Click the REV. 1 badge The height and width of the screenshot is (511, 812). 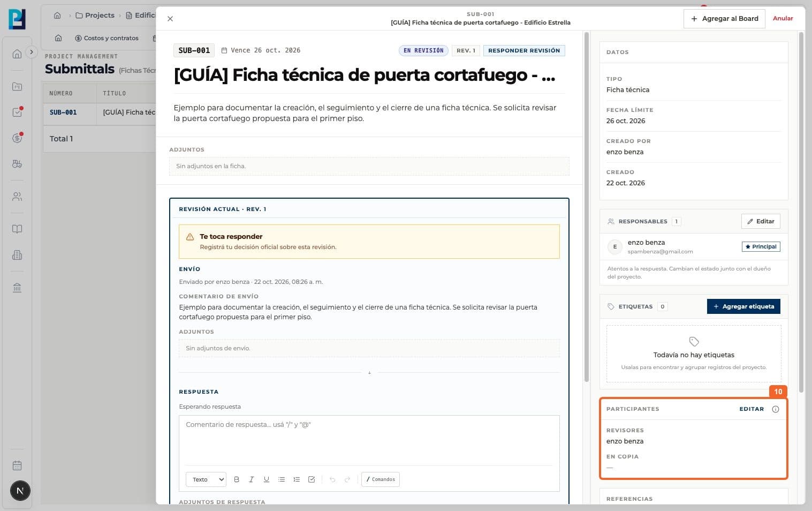pyautogui.click(x=466, y=50)
